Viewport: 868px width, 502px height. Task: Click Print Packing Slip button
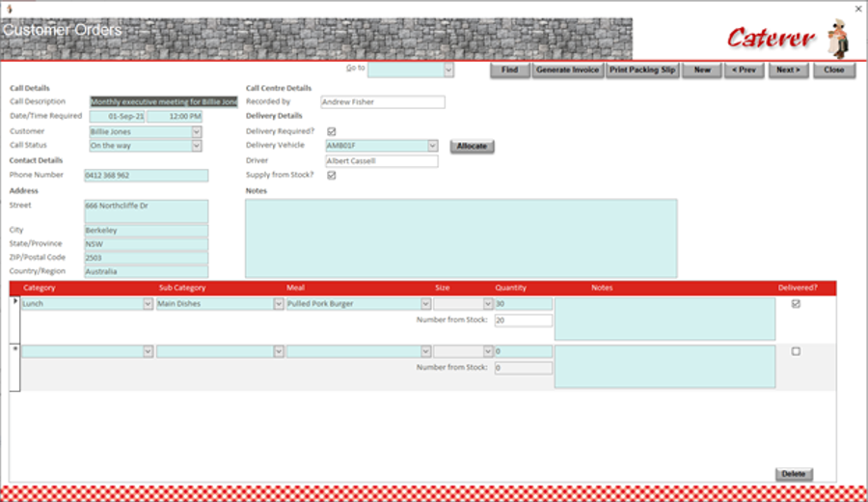click(642, 70)
